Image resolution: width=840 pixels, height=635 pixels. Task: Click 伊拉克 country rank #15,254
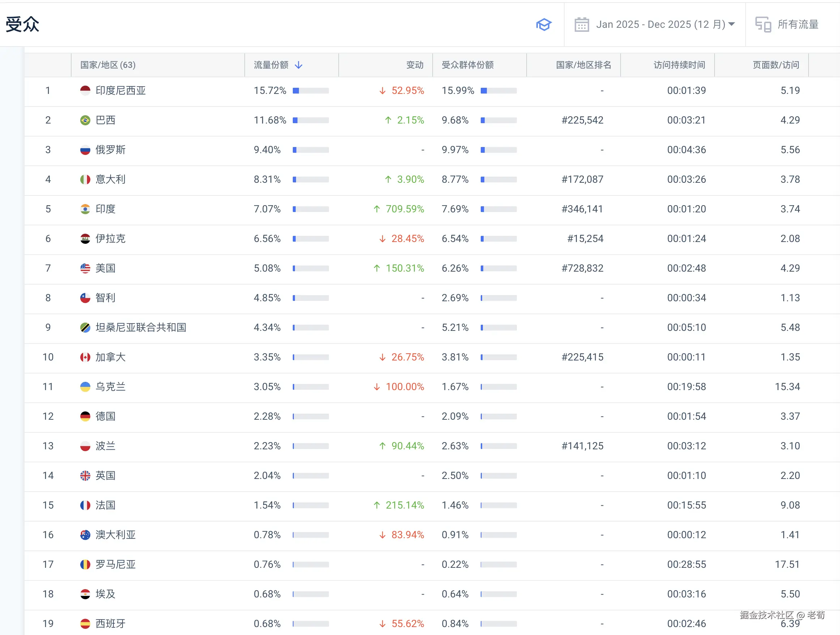point(585,239)
